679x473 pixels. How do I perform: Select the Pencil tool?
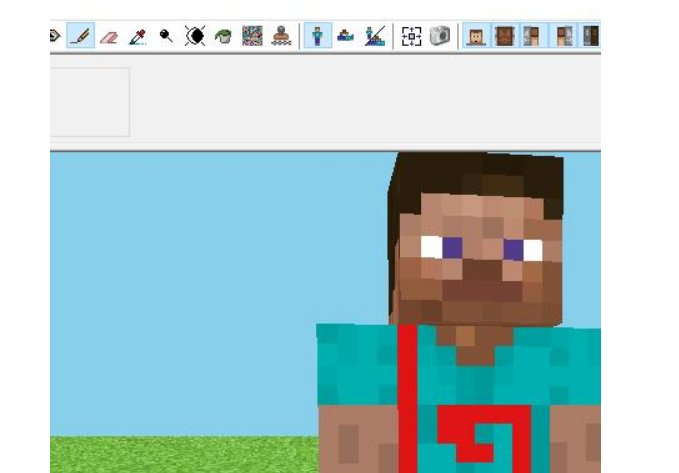pos(81,36)
